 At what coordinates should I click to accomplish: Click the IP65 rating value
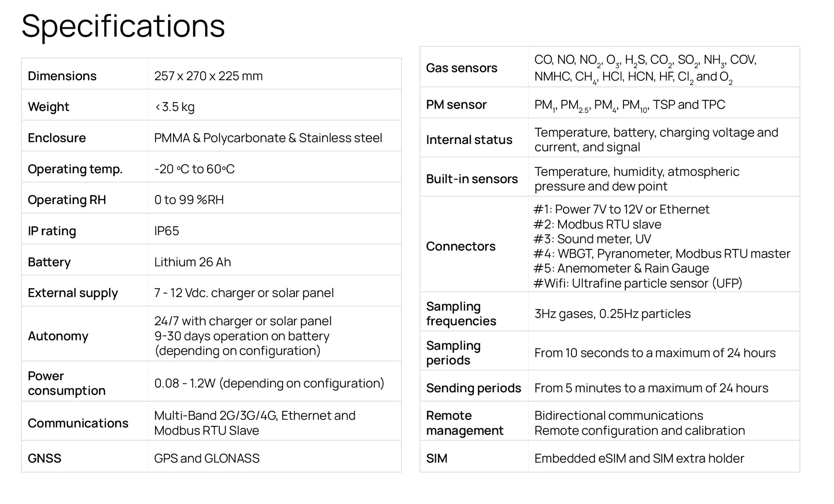167,231
